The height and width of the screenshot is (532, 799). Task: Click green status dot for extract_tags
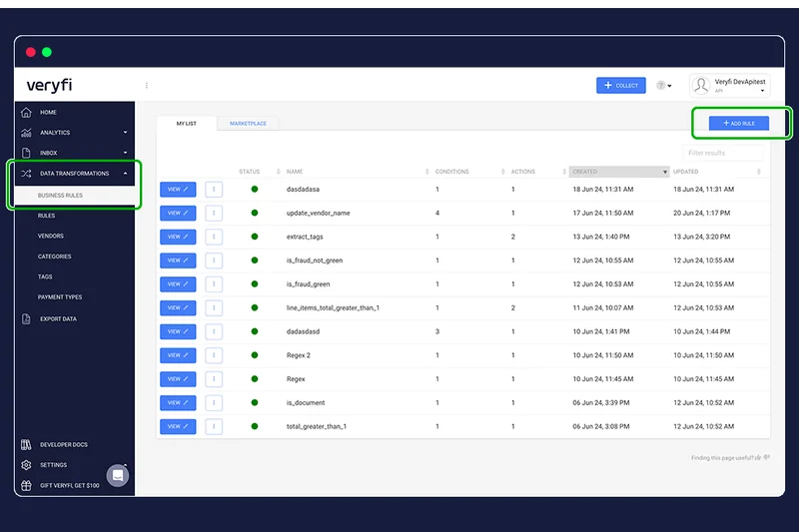tap(255, 237)
